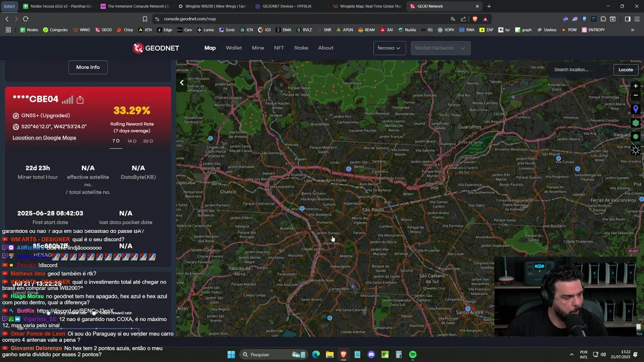Open the Wallet menu item
The image size is (644, 362).
(x=233, y=48)
